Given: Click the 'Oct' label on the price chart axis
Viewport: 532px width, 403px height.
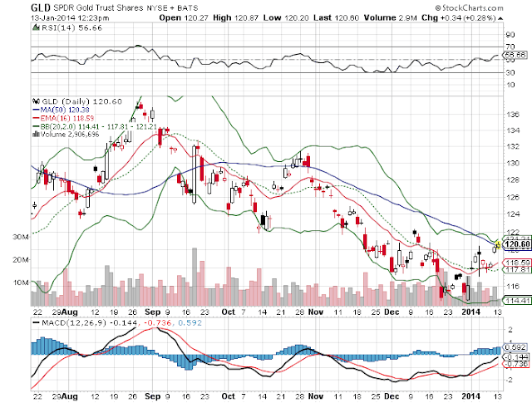Looking at the screenshot, I should click(228, 312).
